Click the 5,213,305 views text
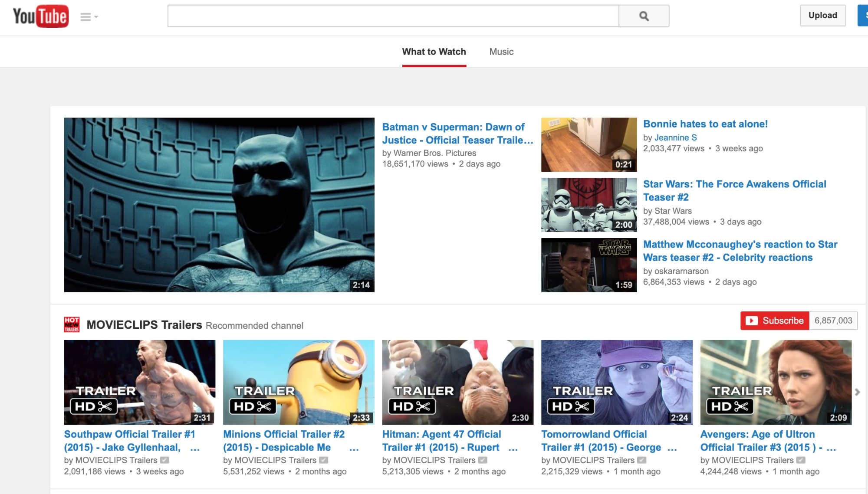Screen dimensions: 868x494 (413, 471)
